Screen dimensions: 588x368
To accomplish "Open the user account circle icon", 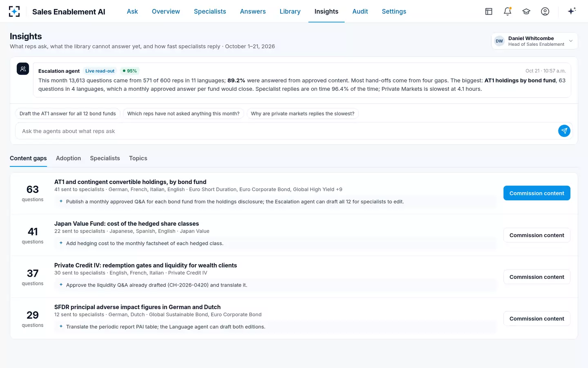I will pyautogui.click(x=545, y=11).
